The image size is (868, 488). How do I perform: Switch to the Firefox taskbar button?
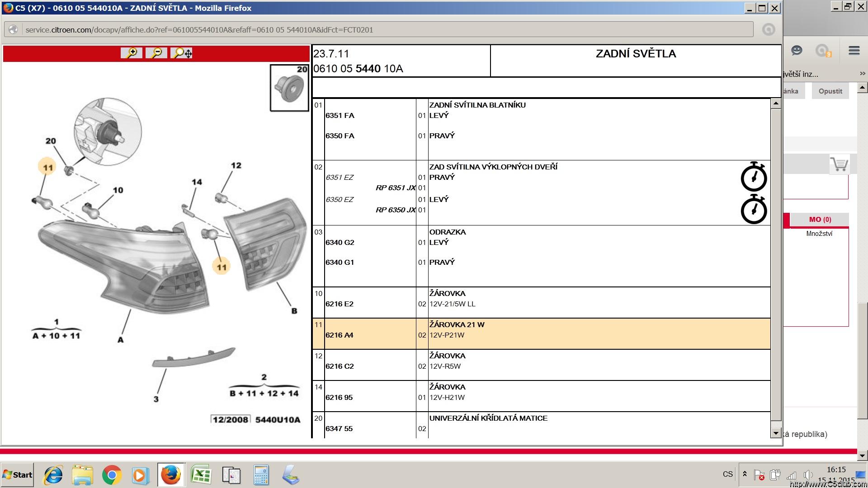[171, 475]
